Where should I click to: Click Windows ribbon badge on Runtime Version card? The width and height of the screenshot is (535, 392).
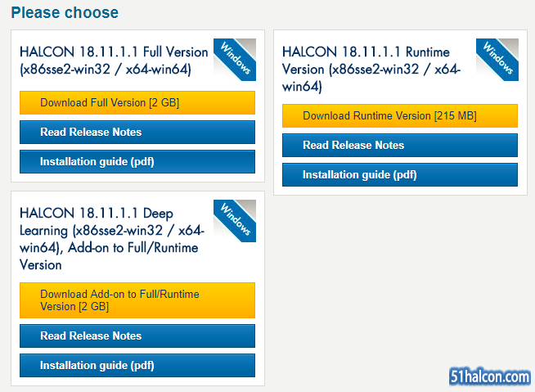497,60
